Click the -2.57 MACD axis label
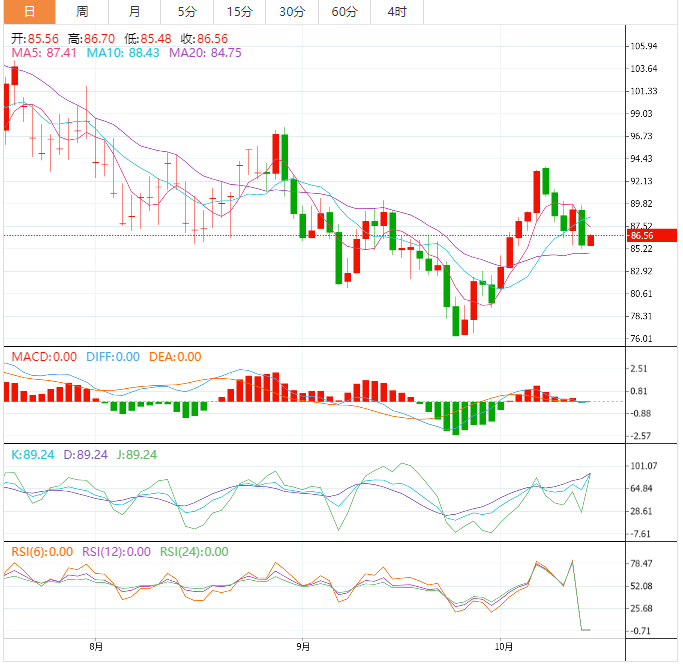This screenshot has height=667, width=683. [639, 436]
